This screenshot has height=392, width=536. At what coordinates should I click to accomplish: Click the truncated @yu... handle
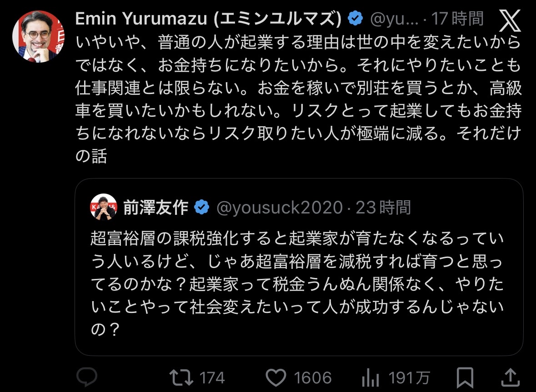(x=394, y=19)
